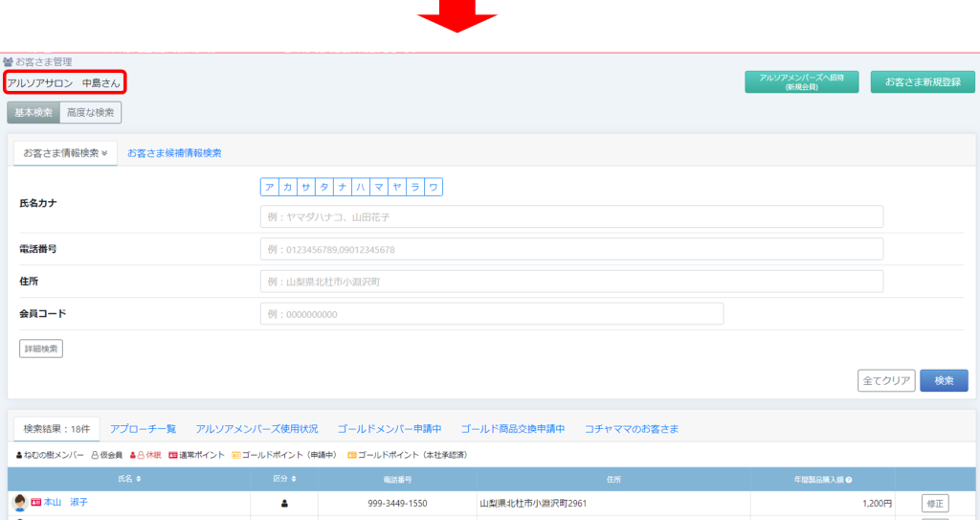Expand the お客さま情報検索 dropdown tab
980x520 pixels.
65,152
